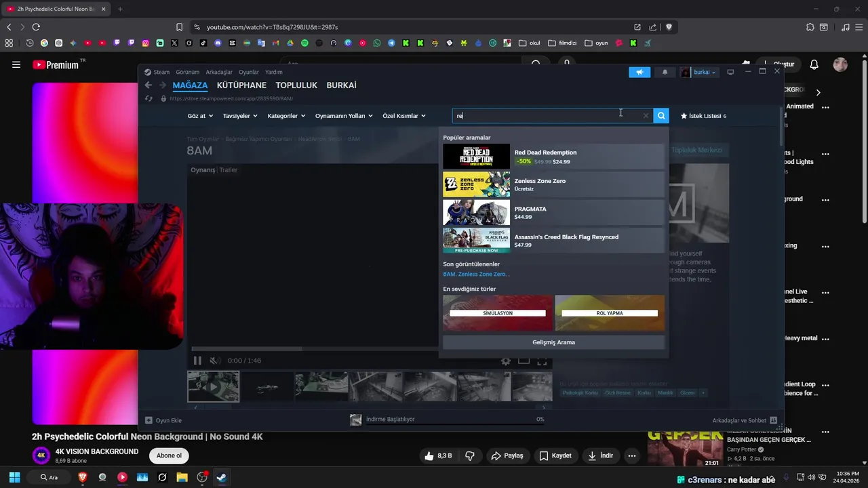Open Steam from the Windows taskbar

[x=221, y=477]
